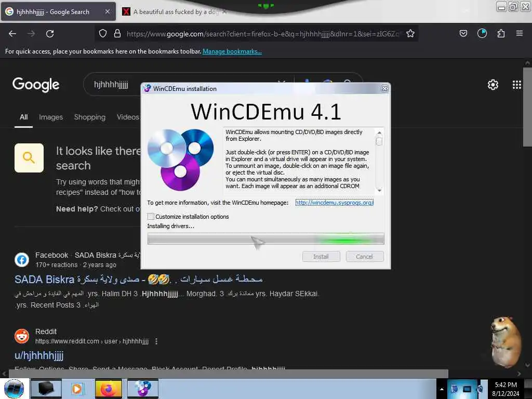Enable Customize installation options checkbox
The image size is (532, 399).
pos(151,217)
